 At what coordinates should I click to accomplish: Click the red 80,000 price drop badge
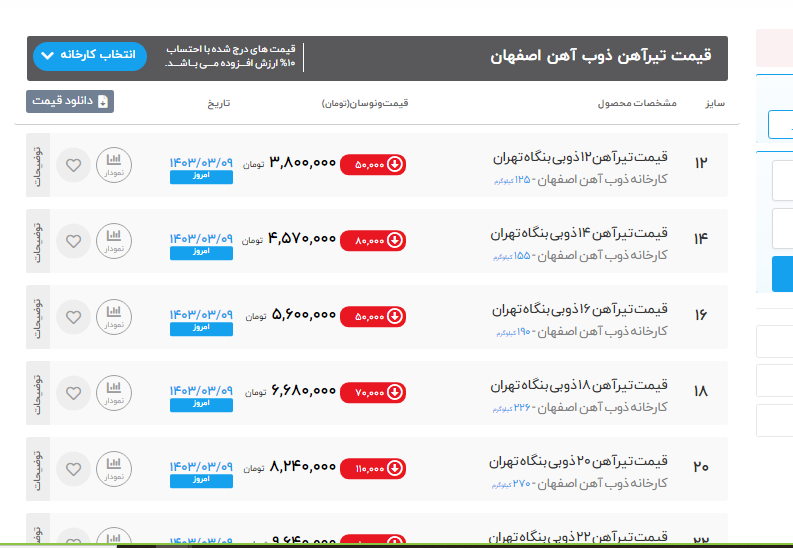tap(373, 240)
